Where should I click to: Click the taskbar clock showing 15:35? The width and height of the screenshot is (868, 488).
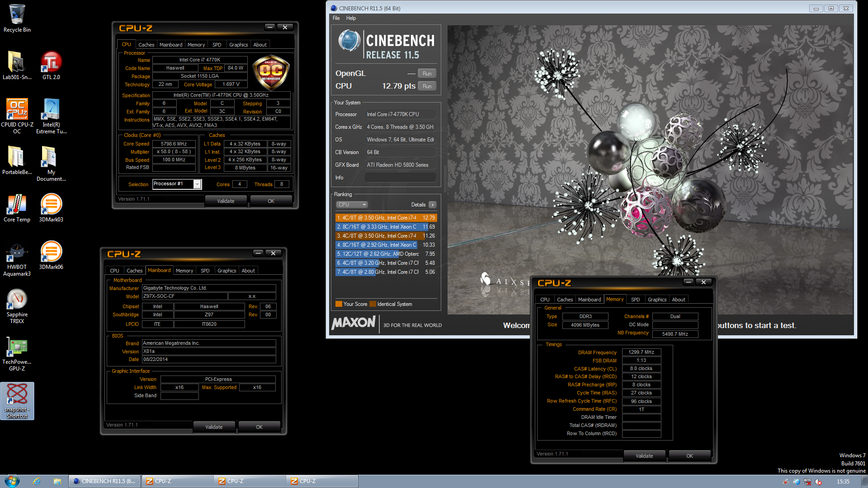(x=843, y=482)
